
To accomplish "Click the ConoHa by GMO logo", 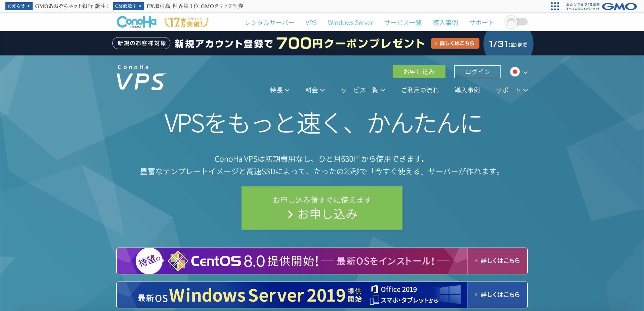I will [136, 22].
